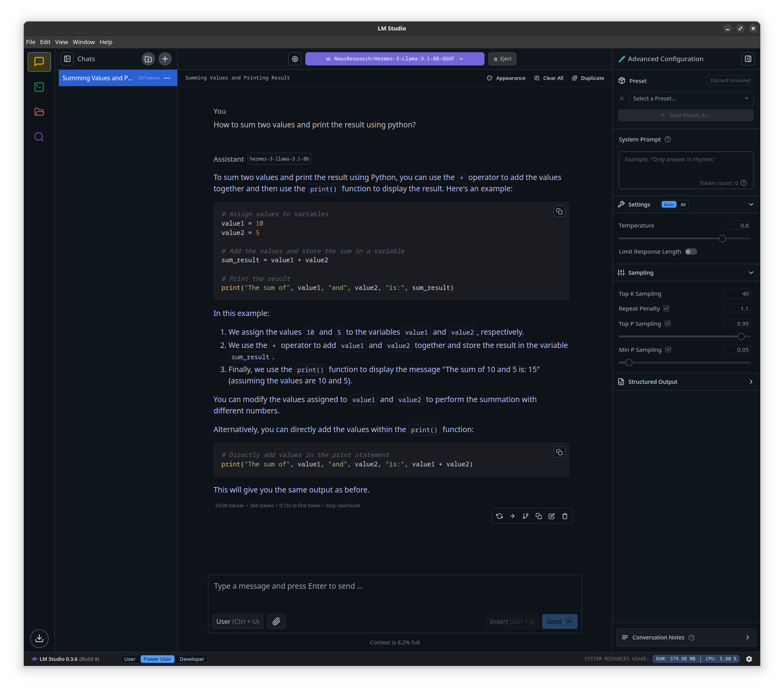Regenerate the assistant response
Screen dimensions: 784x692
pos(499,516)
